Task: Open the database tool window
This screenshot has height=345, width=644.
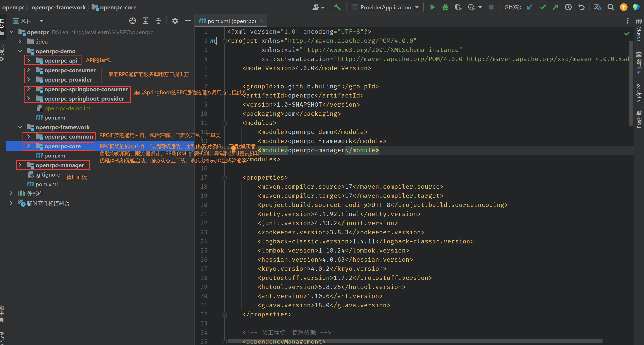Action: coord(639,63)
